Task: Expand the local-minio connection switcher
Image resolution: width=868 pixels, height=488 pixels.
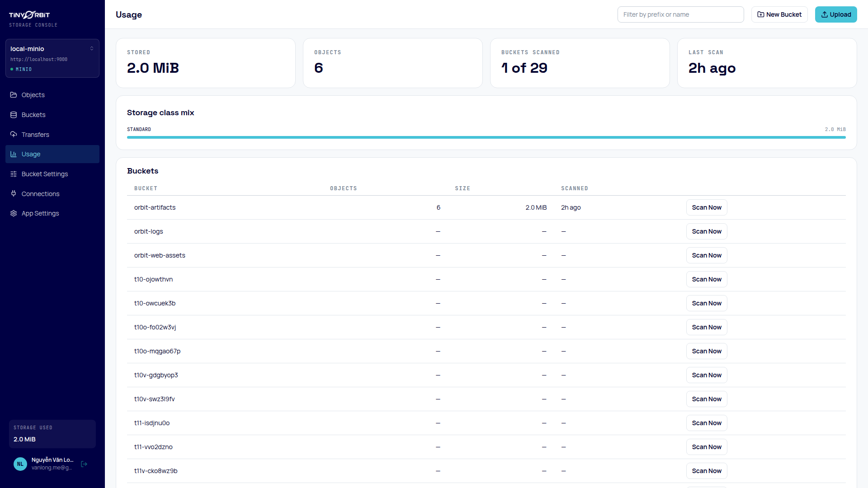Action: pos(52,58)
